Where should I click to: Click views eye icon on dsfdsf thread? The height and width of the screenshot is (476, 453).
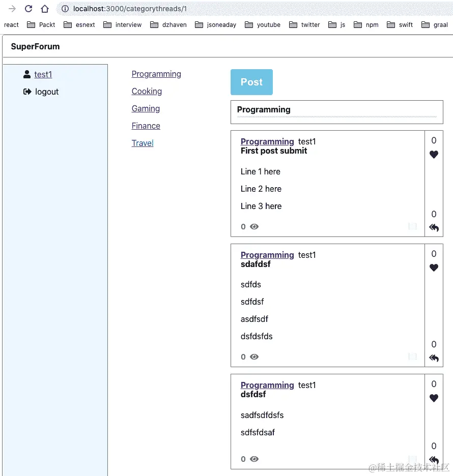coord(254,459)
